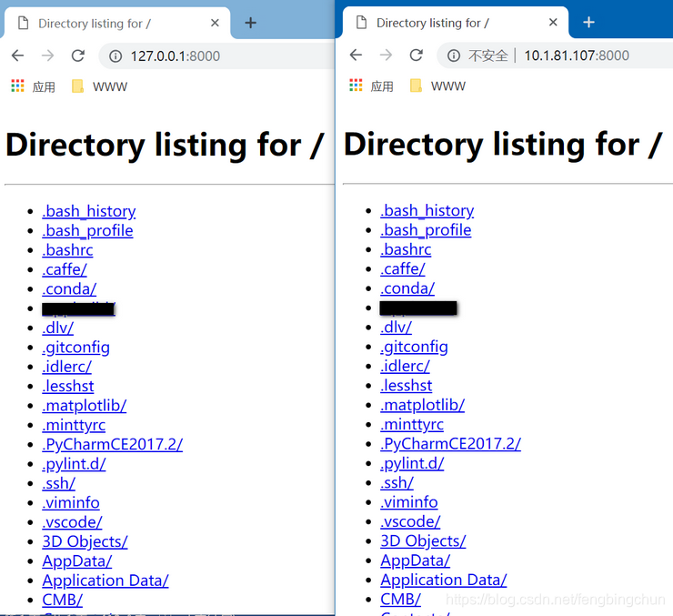The width and height of the screenshot is (673, 616).
Task: Open the WWW bookmark folder in the left window
Action: pos(99,86)
